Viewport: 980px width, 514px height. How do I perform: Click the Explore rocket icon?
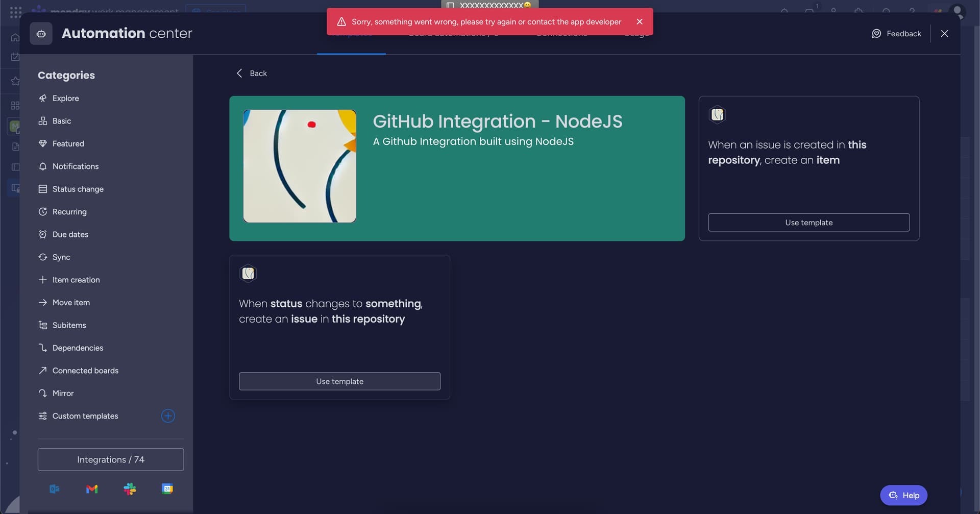click(x=43, y=98)
